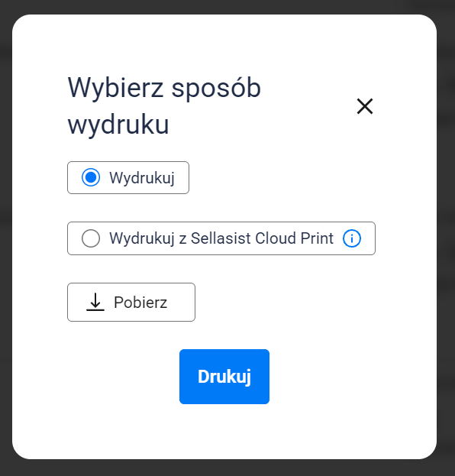
Task: Close the print method dialog with X
Action: [x=365, y=106]
